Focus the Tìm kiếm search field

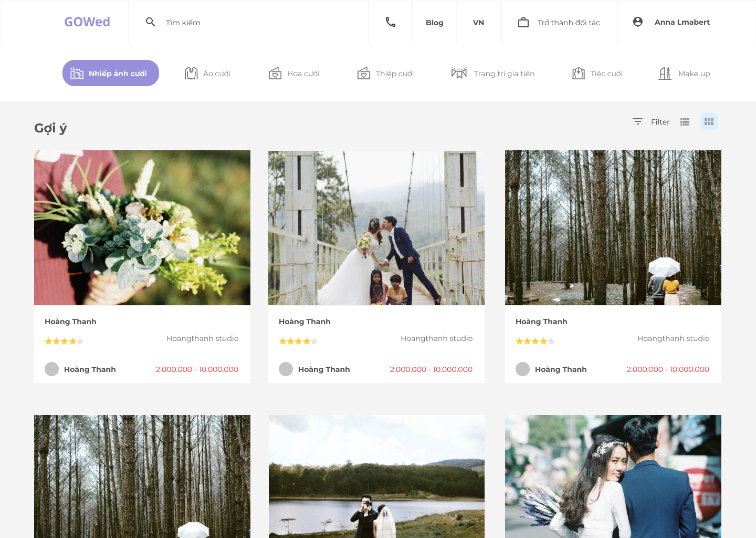point(248,22)
